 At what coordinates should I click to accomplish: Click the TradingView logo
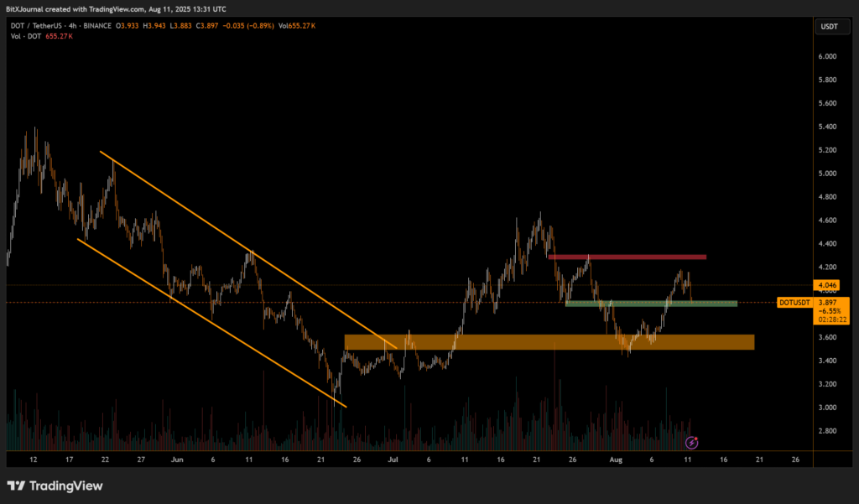click(x=55, y=486)
